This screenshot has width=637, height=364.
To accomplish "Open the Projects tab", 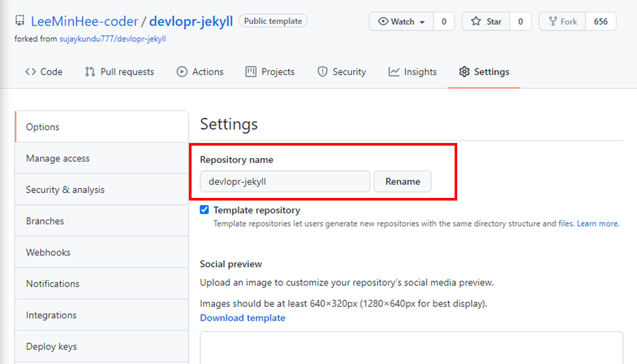I will [x=270, y=71].
